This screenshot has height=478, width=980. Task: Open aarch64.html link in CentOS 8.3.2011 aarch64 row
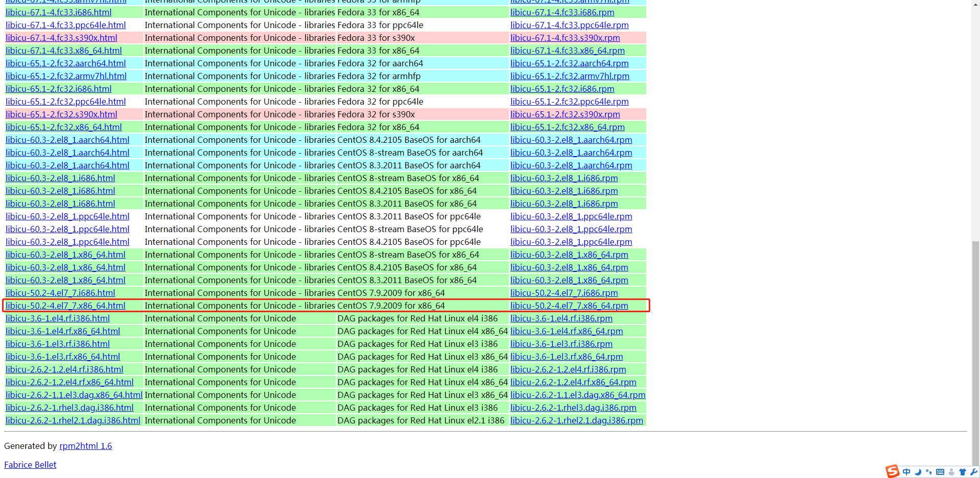(x=67, y=165)
